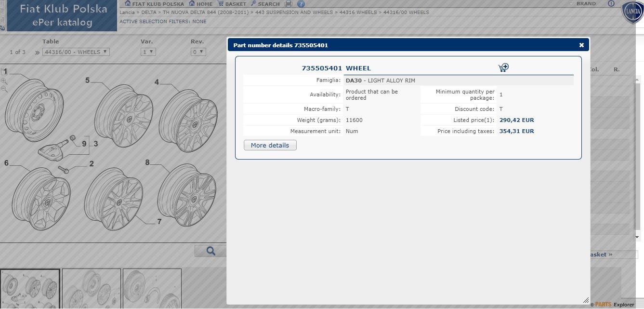
Task: Click the part number 735505401 heading
Action: tap(322, 68)
